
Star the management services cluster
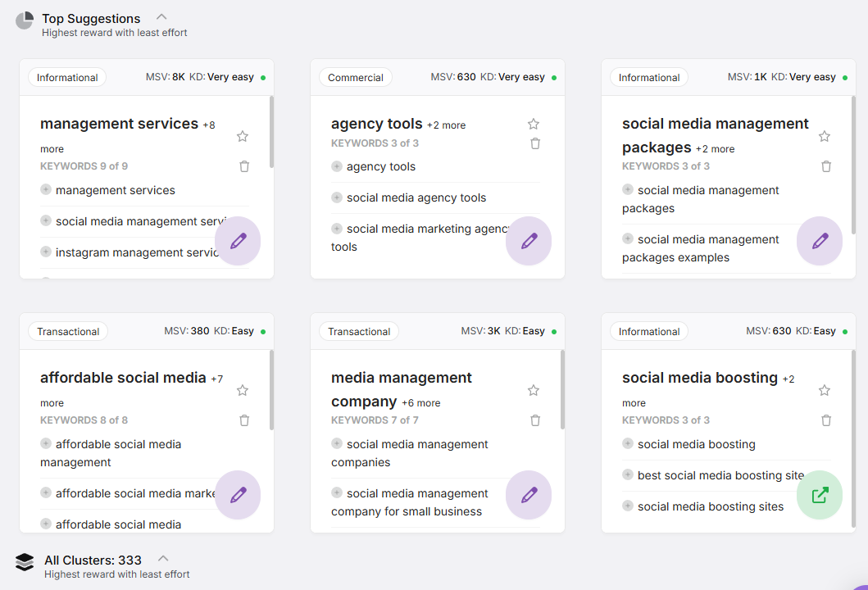click(x=243, y=136)
